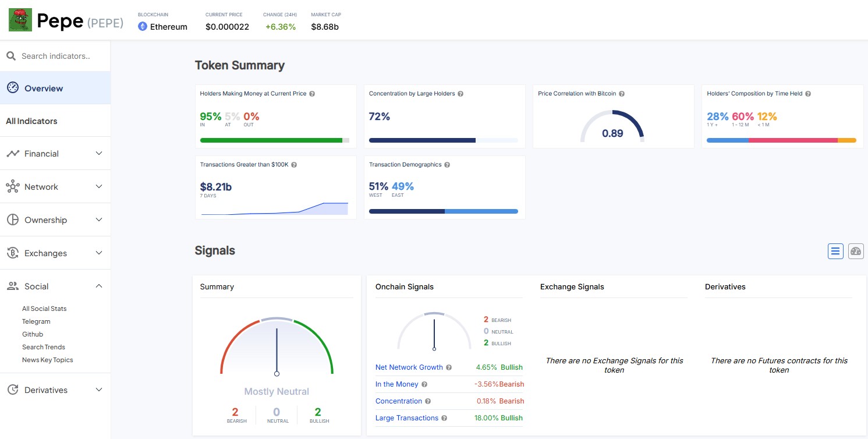
Task: Click the Mostly Neutral summary gauge
Action: (x=277, y=346)
